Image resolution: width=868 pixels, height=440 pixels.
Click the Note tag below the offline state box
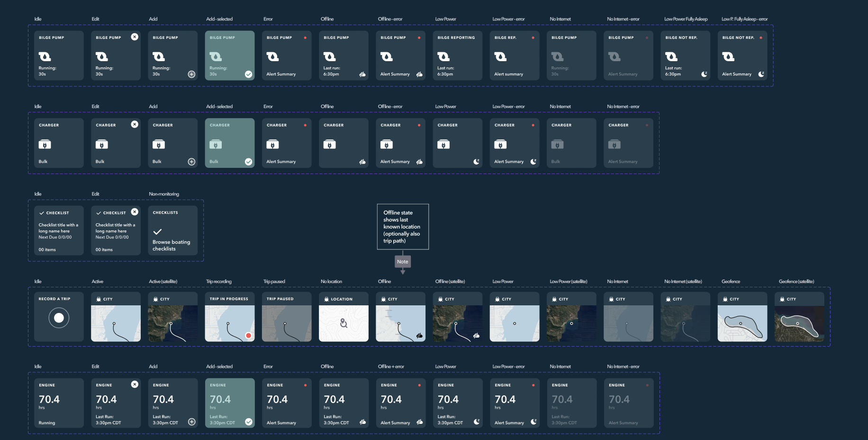pos(403,261)
